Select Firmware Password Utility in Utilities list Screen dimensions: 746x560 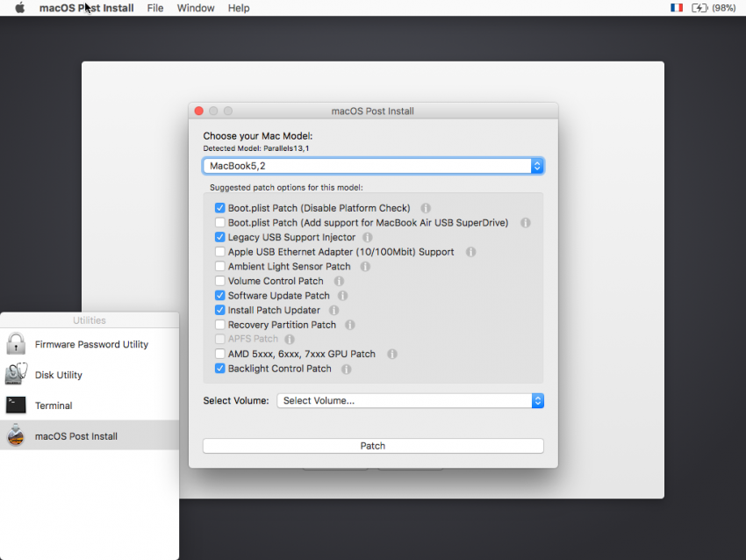[x=90, y=344]
